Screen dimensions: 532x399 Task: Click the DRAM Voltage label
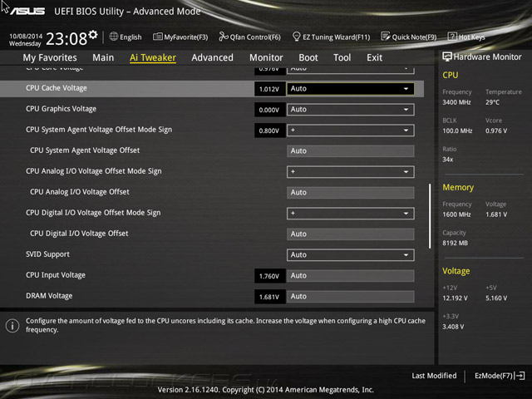pyautogui.click(x=49, y=296)
